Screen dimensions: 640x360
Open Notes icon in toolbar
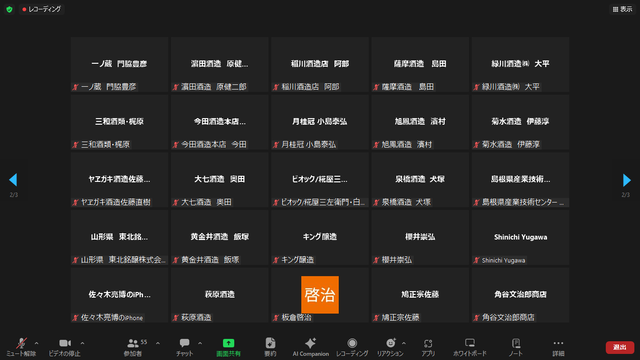516,343
